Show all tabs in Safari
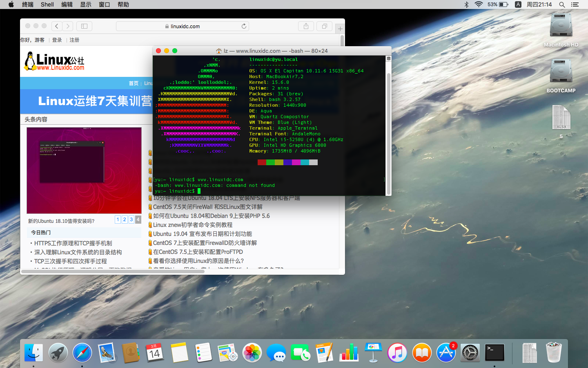The width and height of the screenshot is (588, 368). point(324,26)
